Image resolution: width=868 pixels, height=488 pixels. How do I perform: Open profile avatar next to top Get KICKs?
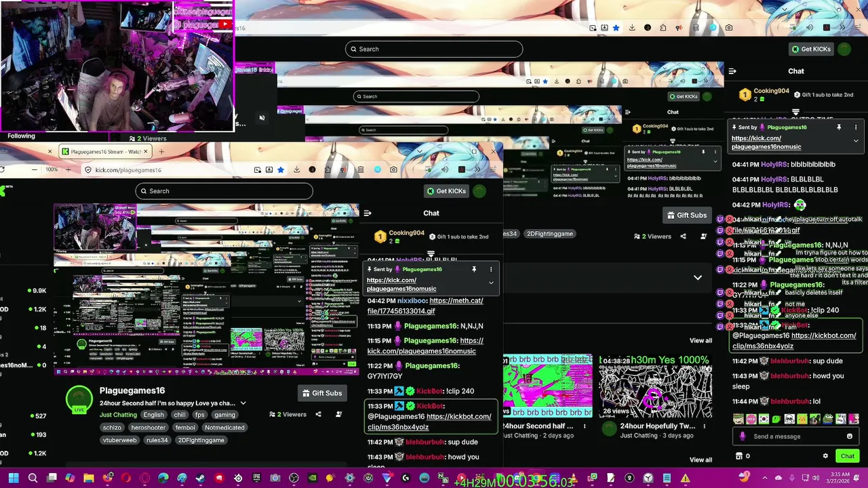pyautogui.click(x=844, y=49)
